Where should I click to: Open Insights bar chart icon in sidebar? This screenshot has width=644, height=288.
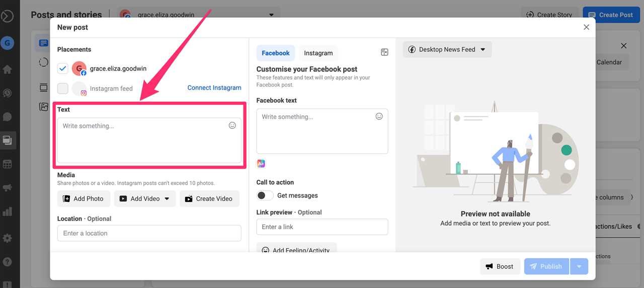pyautogui.click(x=7, y=211)
